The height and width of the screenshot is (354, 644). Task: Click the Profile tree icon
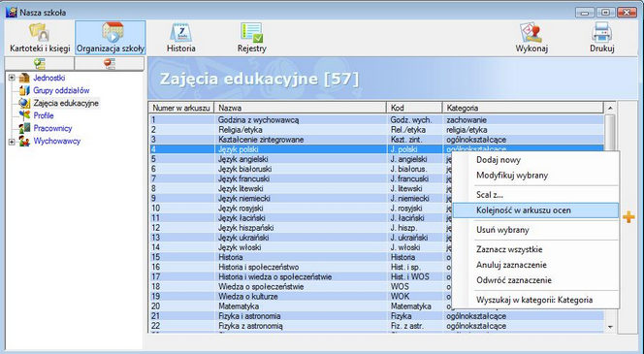point(24,115)
